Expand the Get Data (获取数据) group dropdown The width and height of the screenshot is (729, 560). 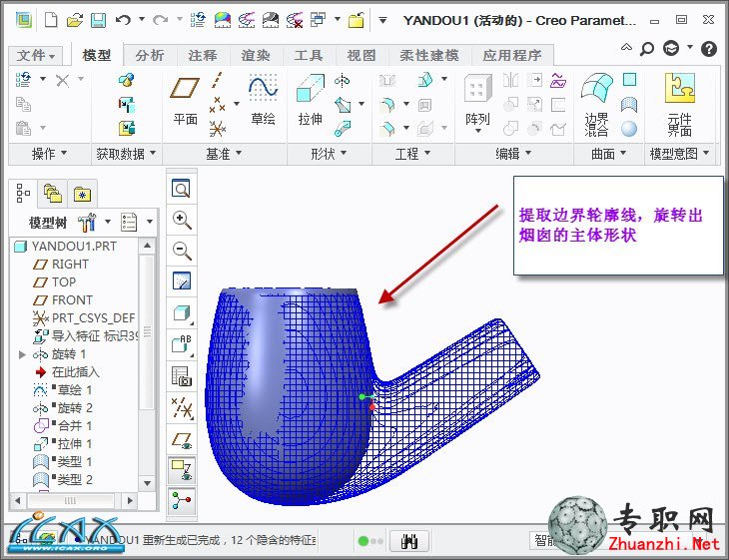[126, 154]
